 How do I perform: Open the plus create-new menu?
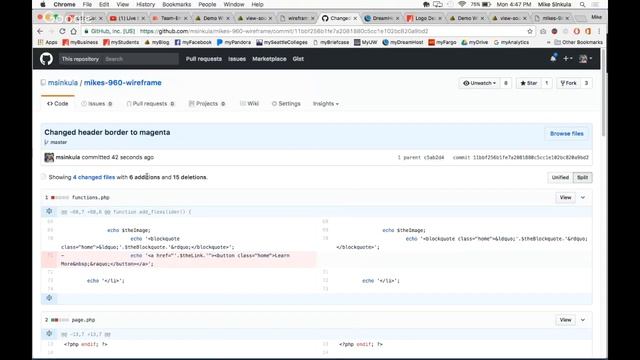pos(567,59)
